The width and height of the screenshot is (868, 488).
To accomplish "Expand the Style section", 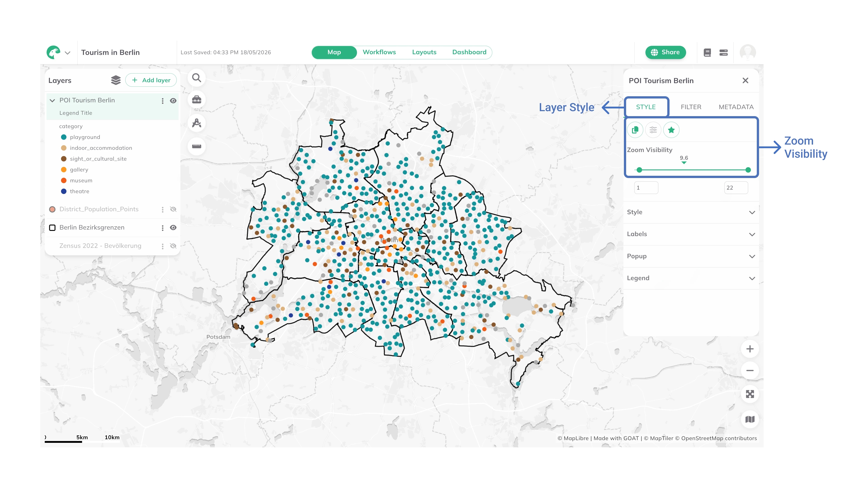I will 691,212.
